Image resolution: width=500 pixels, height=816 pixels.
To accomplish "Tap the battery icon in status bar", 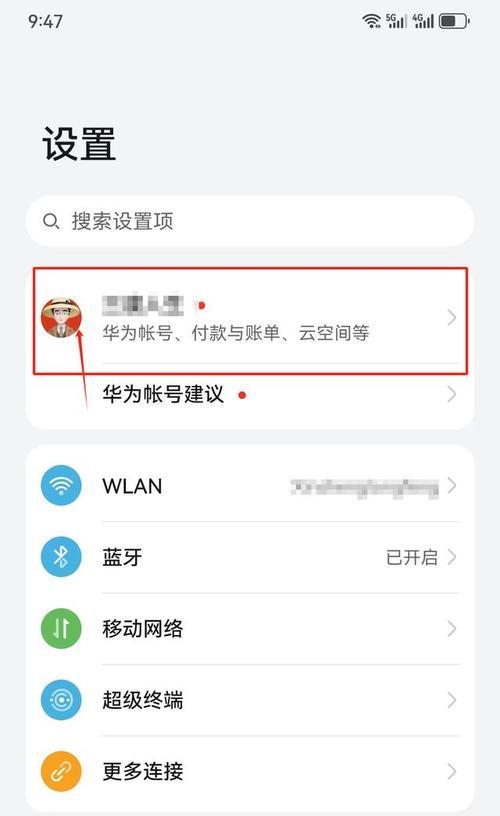I will tap(454, 21).
